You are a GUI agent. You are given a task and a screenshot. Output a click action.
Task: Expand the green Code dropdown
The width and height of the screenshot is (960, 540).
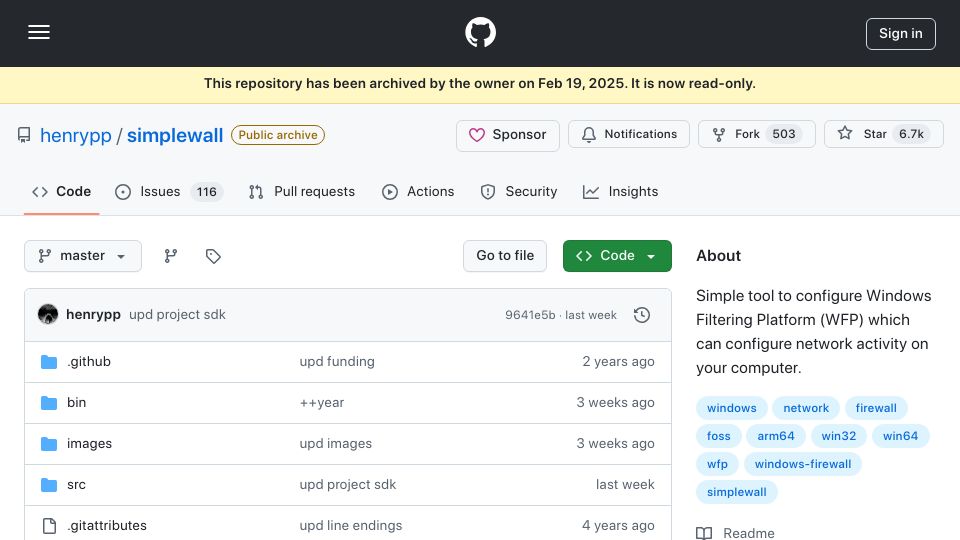[x=617, y=256]
